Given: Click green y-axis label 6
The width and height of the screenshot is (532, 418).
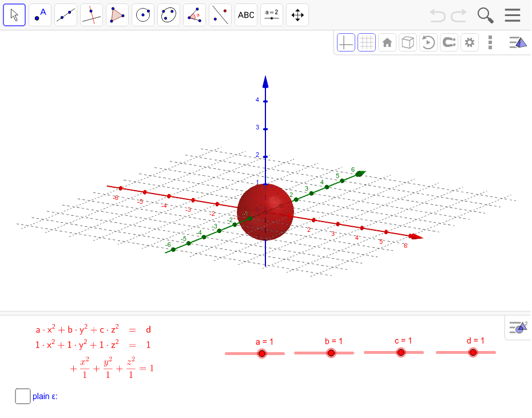Looking at the screenshot, I should coord(353,169).
